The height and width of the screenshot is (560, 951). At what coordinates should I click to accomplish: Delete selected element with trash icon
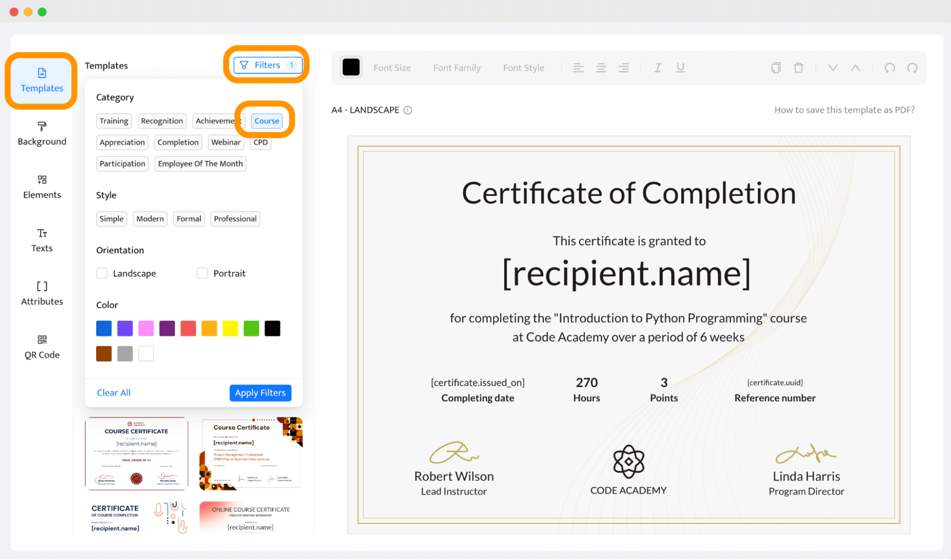coord(798,68)
